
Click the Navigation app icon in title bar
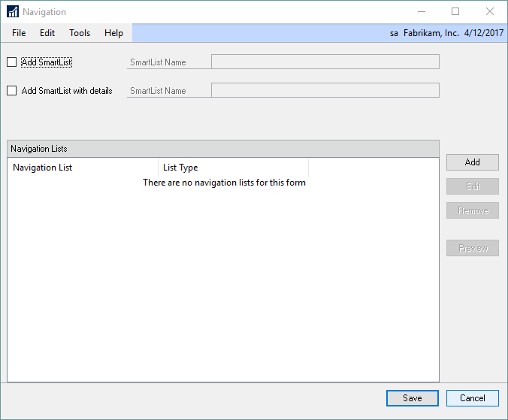13,12
